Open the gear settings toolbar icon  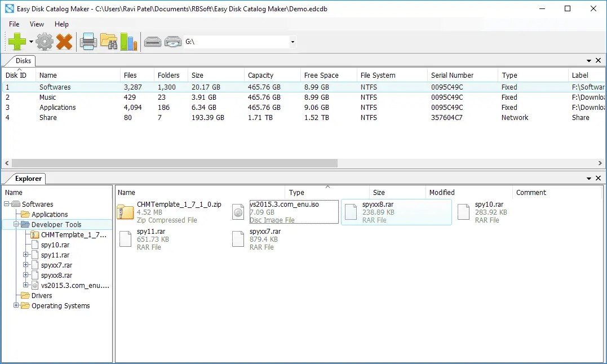point(45,41)
